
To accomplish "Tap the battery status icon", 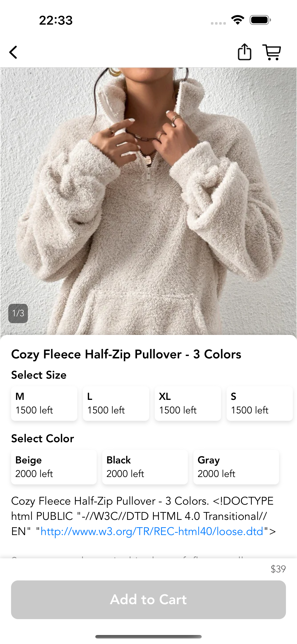I will (260, 20).
